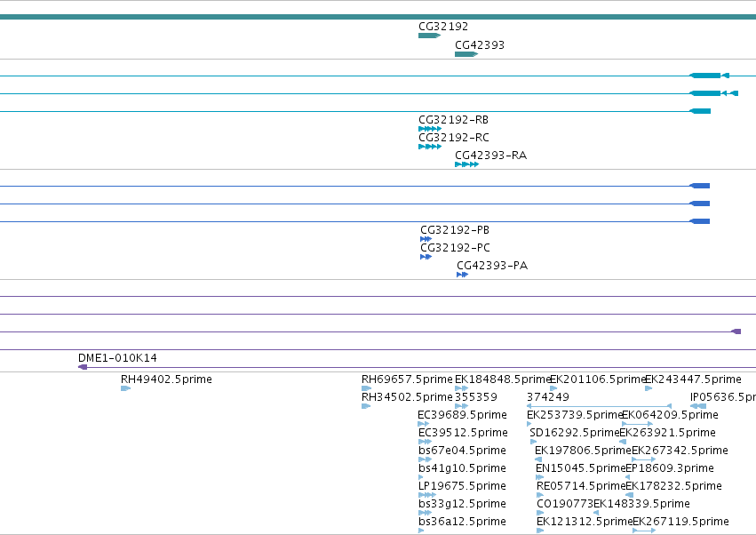756x535 pixels.
Task: Click the EK267119.5prime EST label
Action: point(680,522)
